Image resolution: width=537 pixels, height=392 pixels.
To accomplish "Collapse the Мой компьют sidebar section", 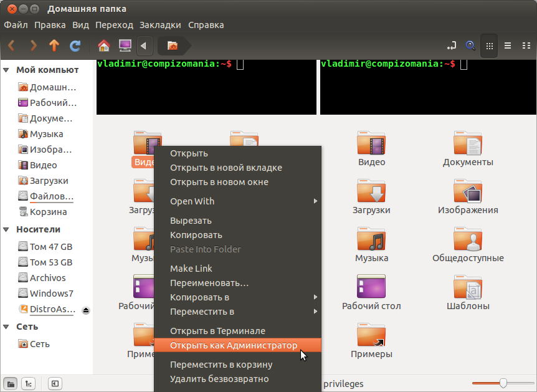I will 6,70.
